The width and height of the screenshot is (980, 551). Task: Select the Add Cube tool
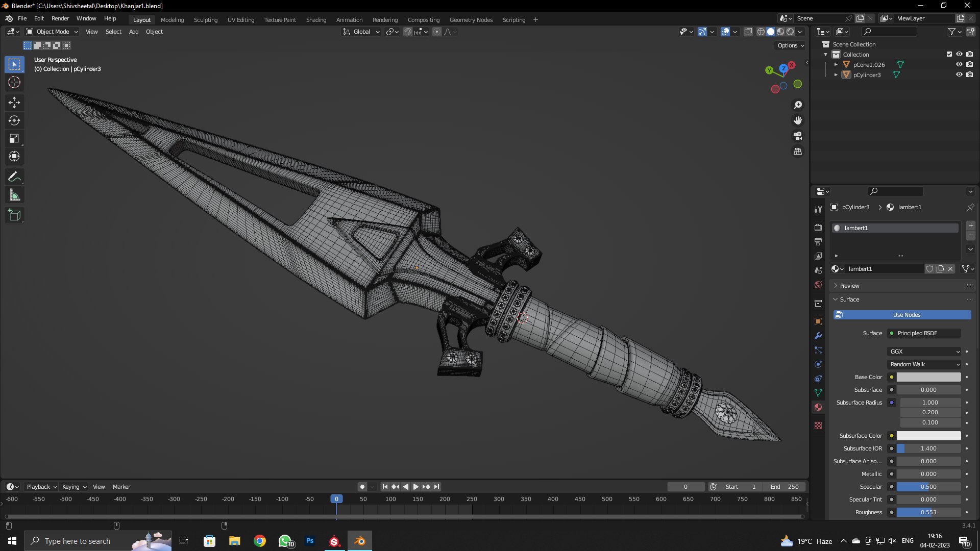(x=14, y=215)
